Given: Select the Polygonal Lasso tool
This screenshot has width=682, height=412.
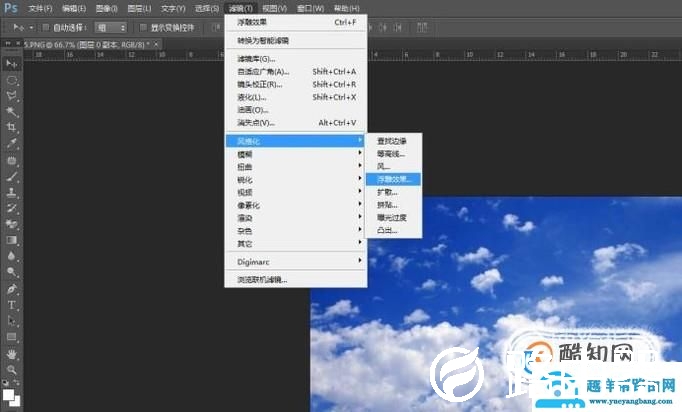Looking at the screenshot, I should coord(12,96).
